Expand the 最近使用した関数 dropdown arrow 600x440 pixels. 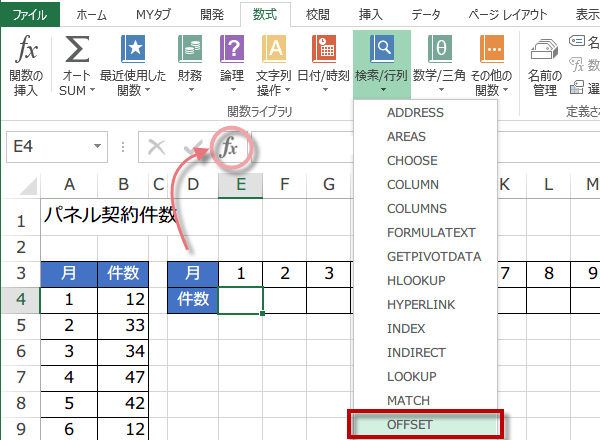[147, 90]
